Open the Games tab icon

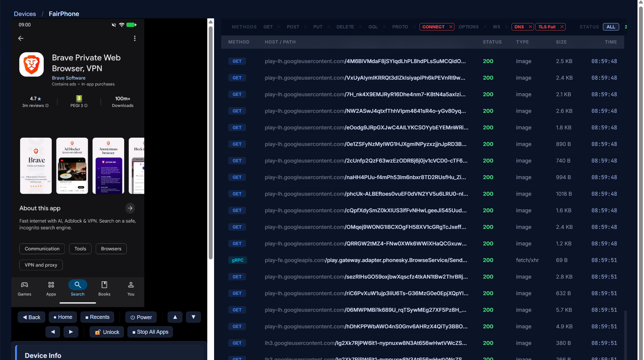tap(25, 285)
